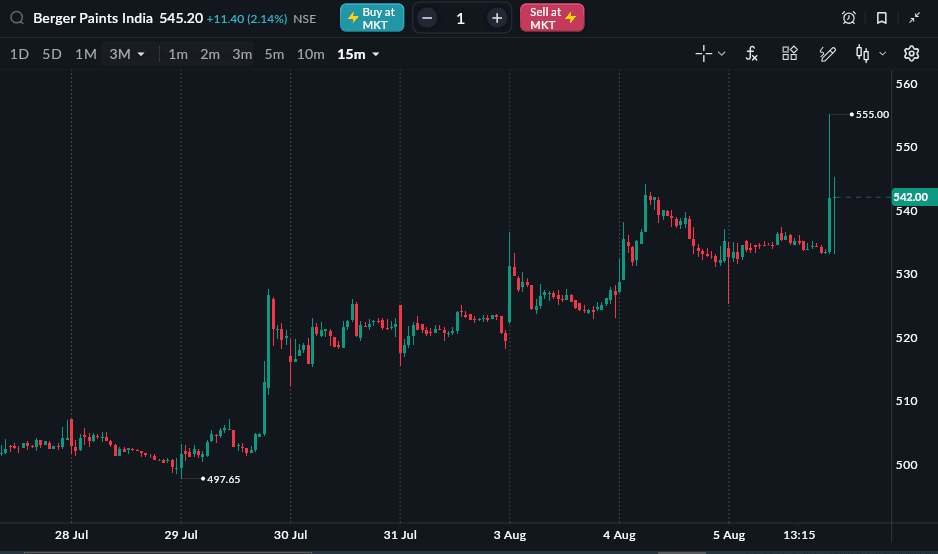Open the 15m interval dropdown
Screen dimensions: 938x554
click(x=358, y=54)
